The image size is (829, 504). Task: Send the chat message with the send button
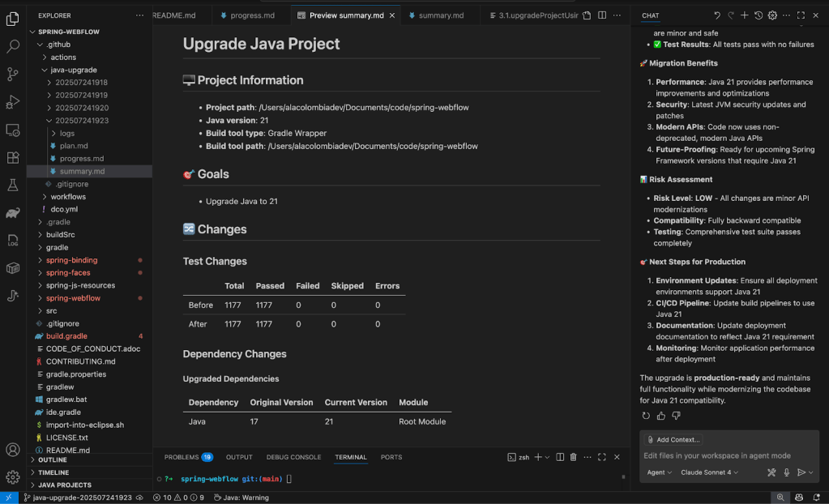coord(801,472)
